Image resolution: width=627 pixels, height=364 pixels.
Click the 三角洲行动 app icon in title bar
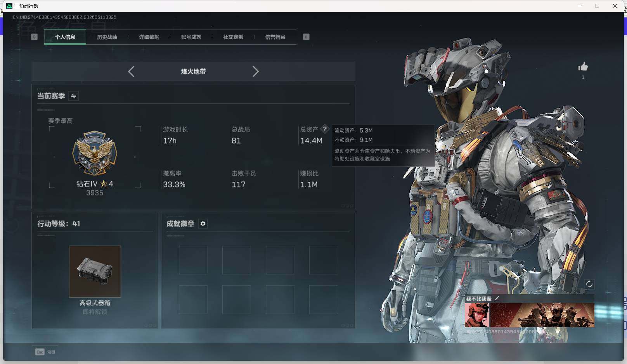click(9, 6)
